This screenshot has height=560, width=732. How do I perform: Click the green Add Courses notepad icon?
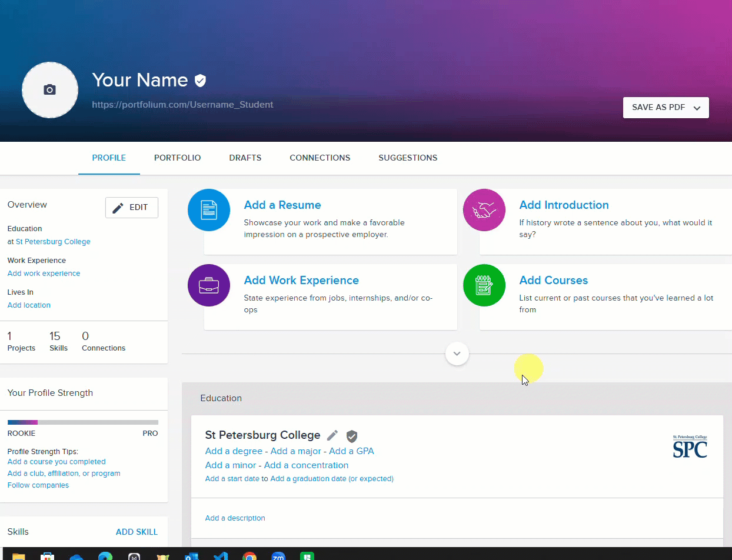(x=484, y=285)
